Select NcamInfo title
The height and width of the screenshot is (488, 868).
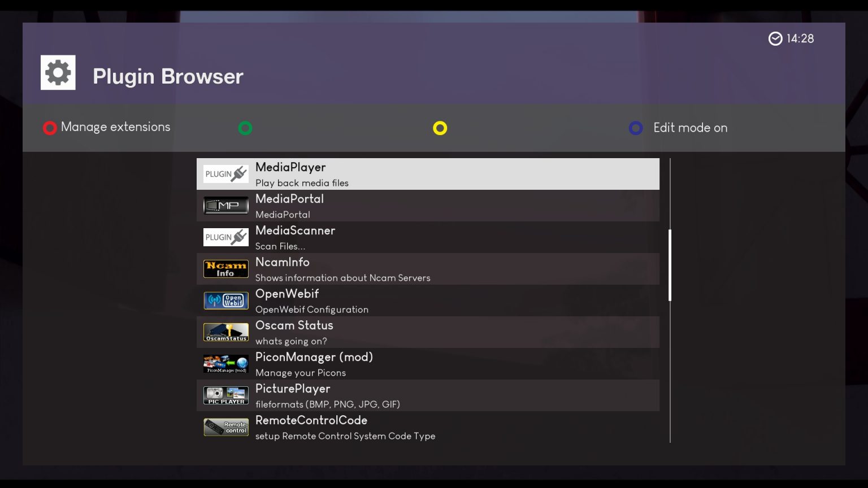coord(282,262)
